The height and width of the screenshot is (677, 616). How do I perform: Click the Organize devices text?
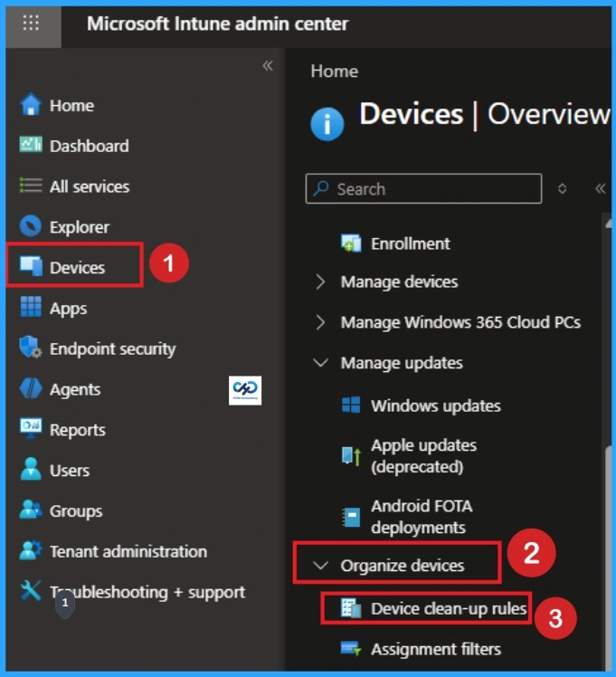pyautogui.click(x=402, y=566)
